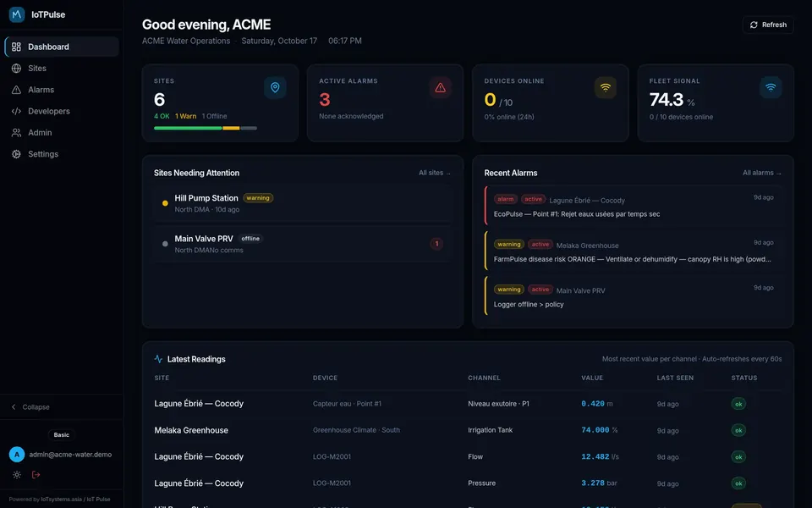Click the Sites count 6
This screenshot has height=508, width=812.
click(160, 100)
